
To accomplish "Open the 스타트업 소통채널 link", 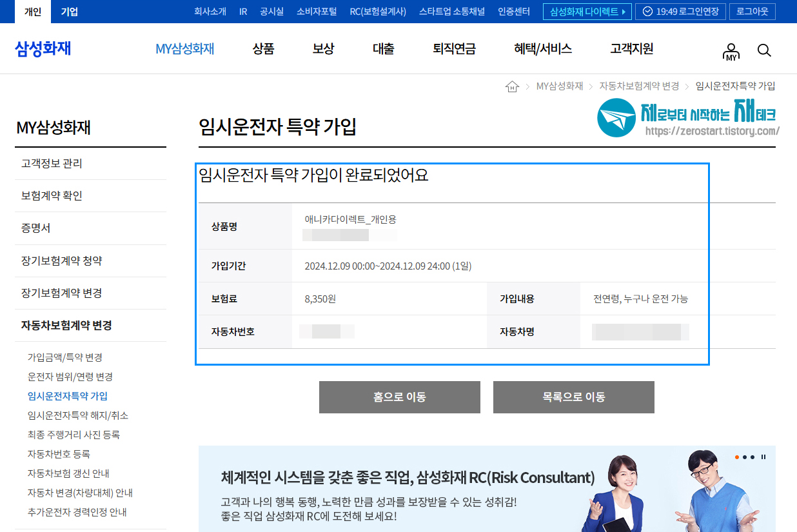I will click(453, 12).
